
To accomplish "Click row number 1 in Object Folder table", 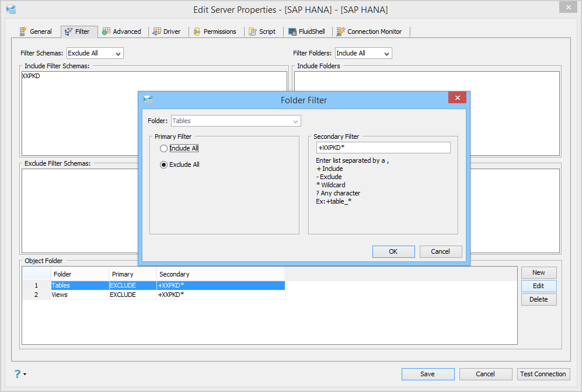I will click(x=36, y=286).
